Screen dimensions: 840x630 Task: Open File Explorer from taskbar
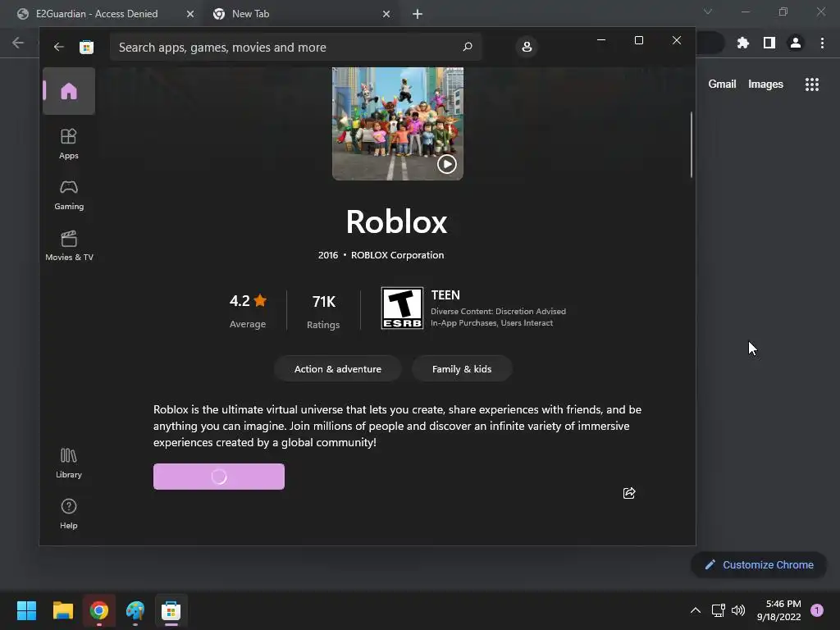click(x=62, y=610)
